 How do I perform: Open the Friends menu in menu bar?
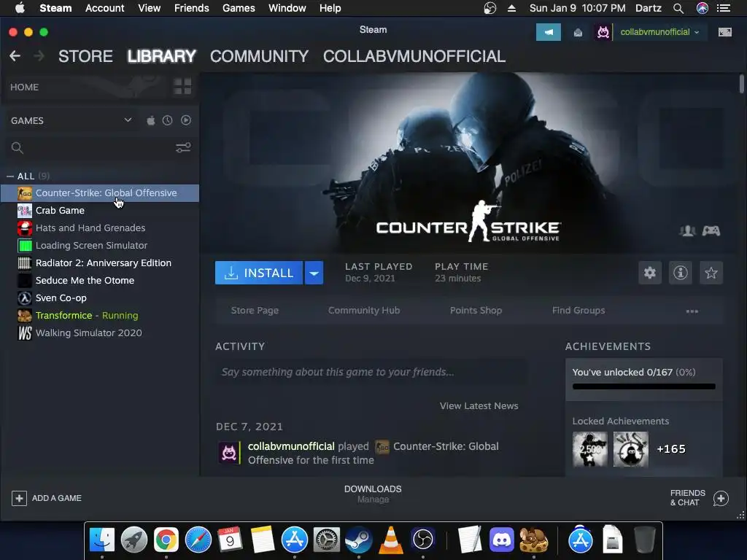coord(192,8)
